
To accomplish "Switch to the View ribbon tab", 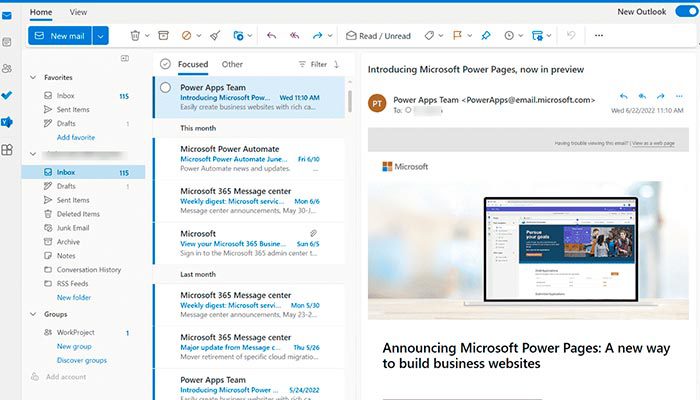I will point(78,12).
